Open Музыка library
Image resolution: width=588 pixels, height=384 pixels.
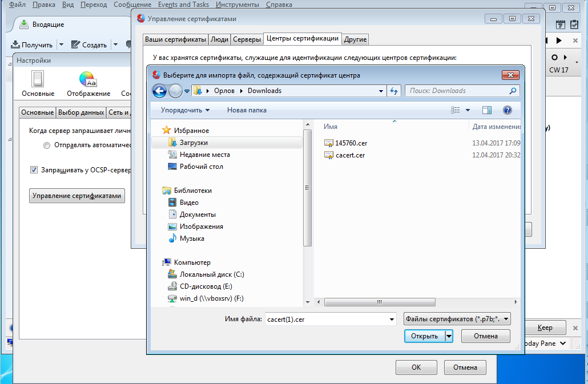[186, 239]
